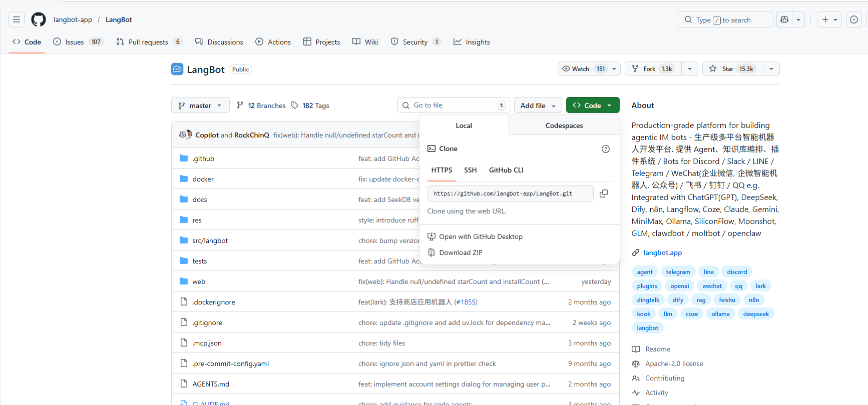
Task: Click the deepseek topic tag
Action: coord(756,314)
